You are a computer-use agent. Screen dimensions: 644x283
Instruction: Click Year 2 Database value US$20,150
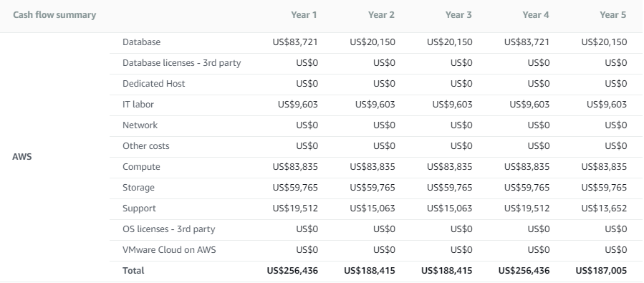coord(373,42)
